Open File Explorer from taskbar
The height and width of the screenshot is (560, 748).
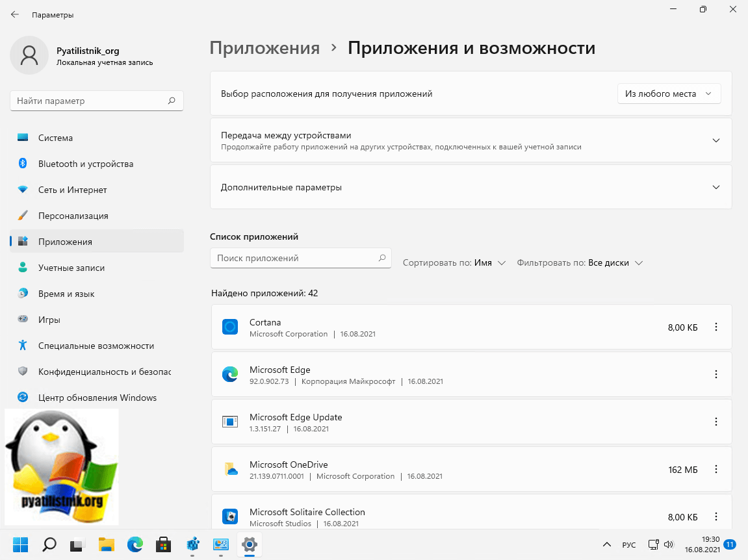click(x=107, y=544)
